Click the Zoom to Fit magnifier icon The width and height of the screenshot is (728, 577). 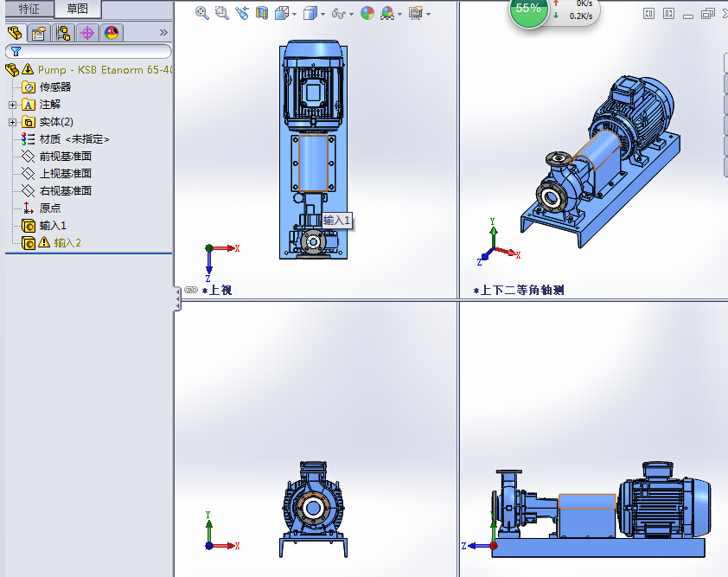point(202,13)
